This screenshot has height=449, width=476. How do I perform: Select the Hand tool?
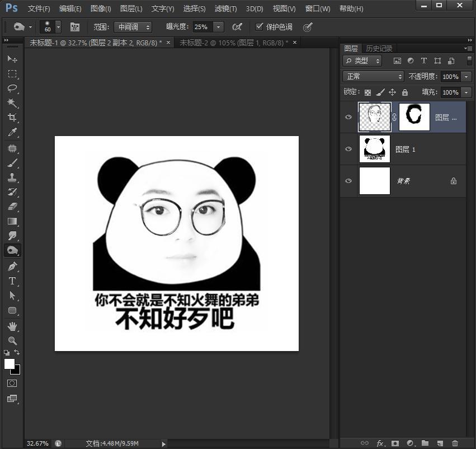(x=12, y=326)
